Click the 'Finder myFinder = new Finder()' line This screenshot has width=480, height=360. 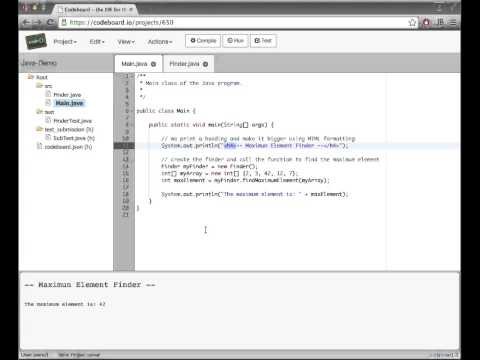click(209, 166)
